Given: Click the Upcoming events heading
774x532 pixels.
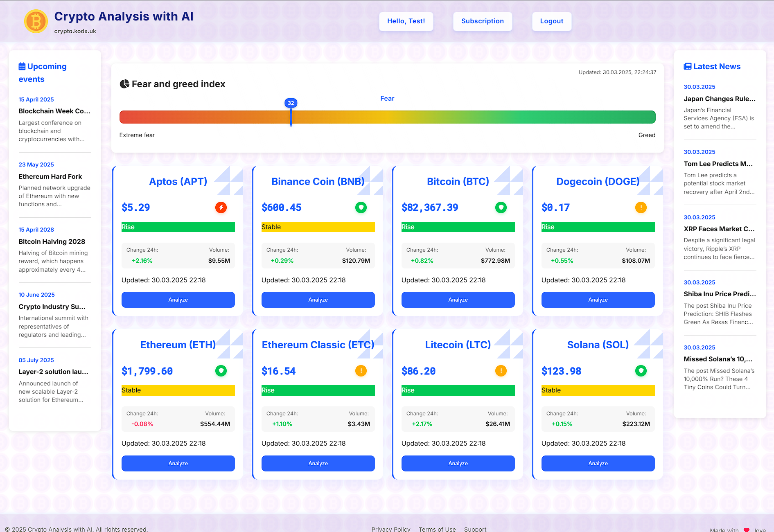Looking at the screenshot, I should pyautogui.click(x=43, y=72).
